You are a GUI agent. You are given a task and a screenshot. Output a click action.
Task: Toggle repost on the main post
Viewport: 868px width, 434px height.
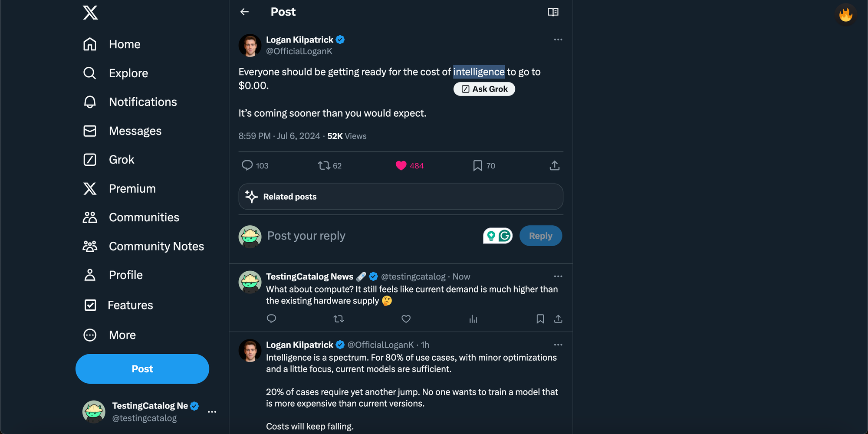coord(324,165)
